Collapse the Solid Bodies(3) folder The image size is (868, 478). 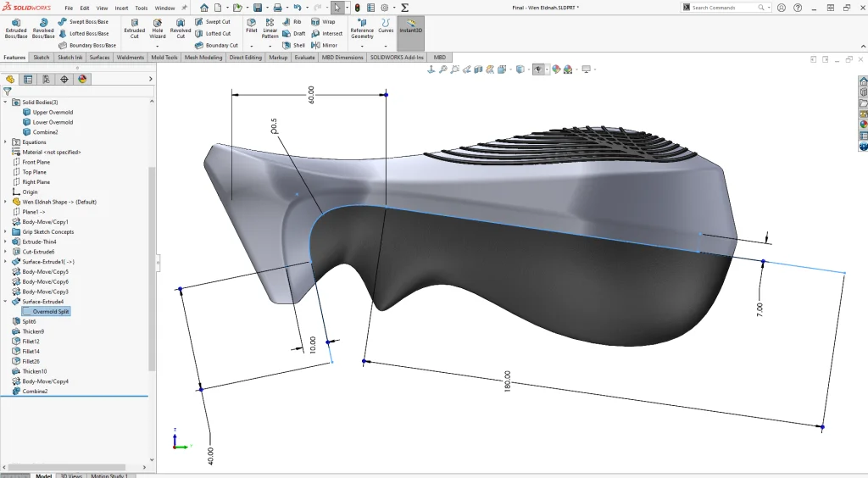(5, 102)
